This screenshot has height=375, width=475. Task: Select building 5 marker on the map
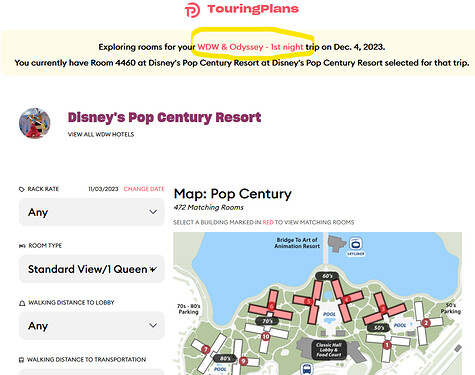tap(309, 302)
